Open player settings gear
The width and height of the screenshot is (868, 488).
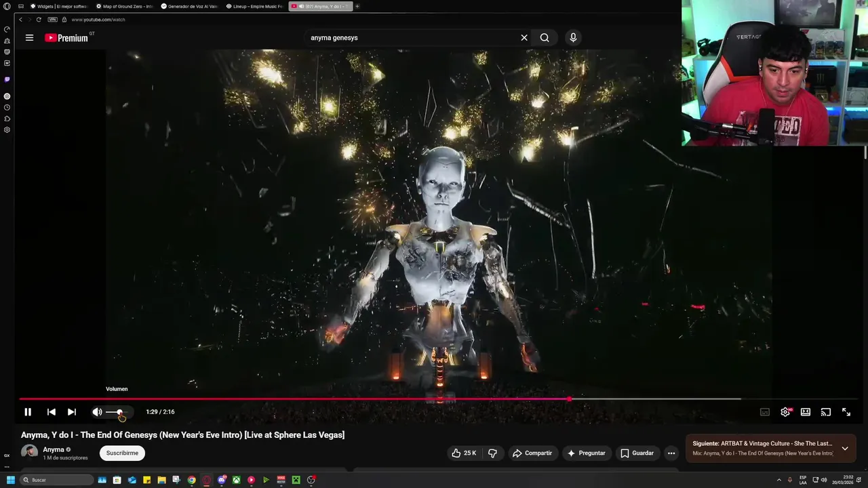coord(785,412)
